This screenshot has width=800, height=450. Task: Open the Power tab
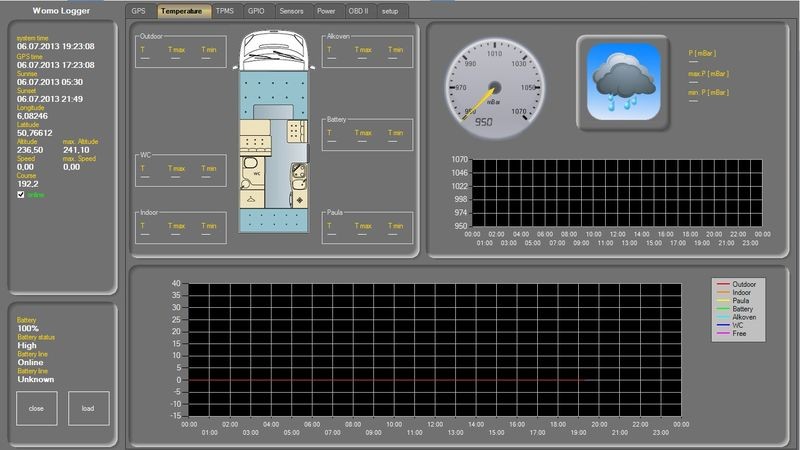tap(326, 11)
